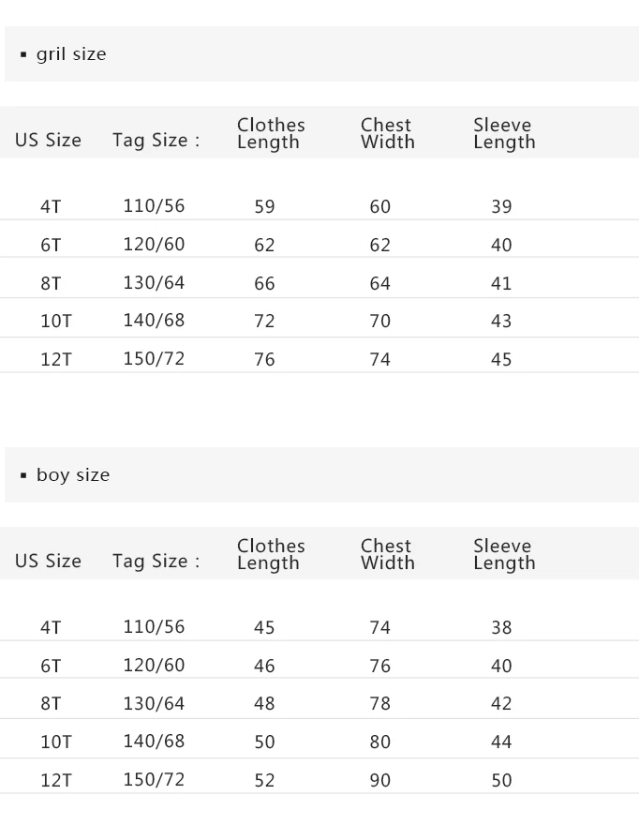Click 'Chest Width' header in boy table
This screenshot has height=840, width=639.
387,554
